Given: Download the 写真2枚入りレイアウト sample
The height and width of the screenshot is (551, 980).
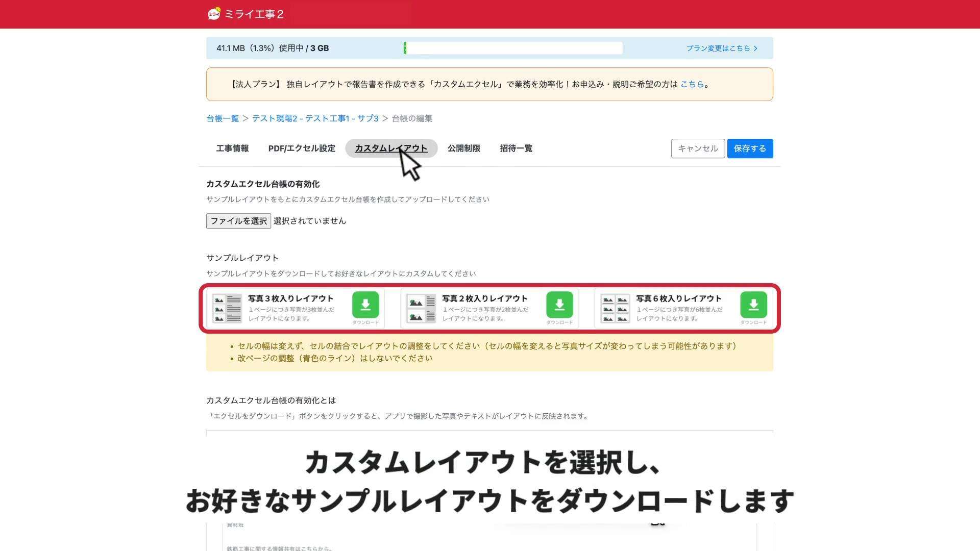Looking at the screenshot, I should point(559,305).
